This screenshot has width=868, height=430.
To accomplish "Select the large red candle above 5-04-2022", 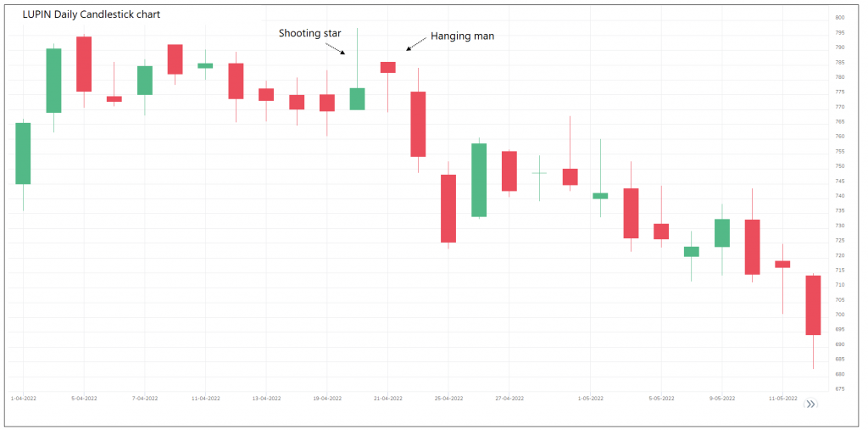I will pyautogui.click(x=84, y=64).
